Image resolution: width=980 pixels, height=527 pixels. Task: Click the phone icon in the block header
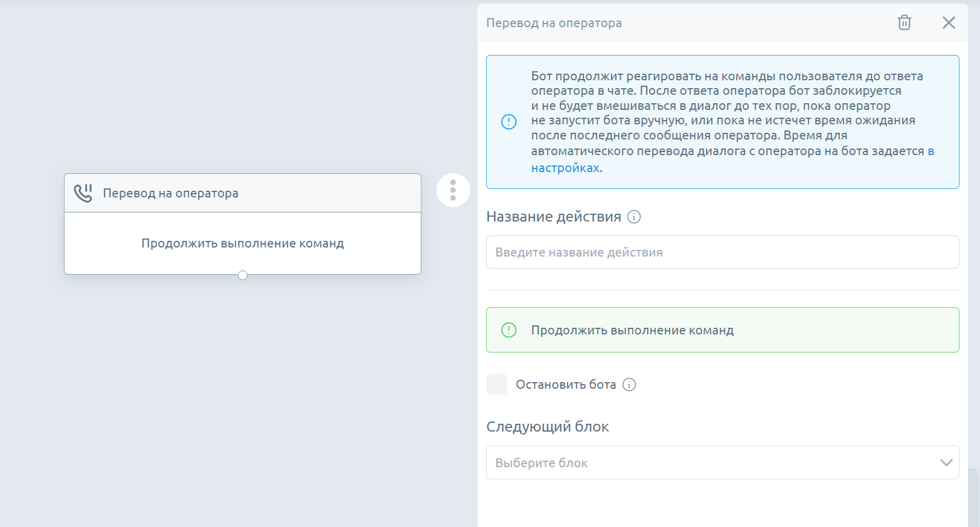[83, 193]
